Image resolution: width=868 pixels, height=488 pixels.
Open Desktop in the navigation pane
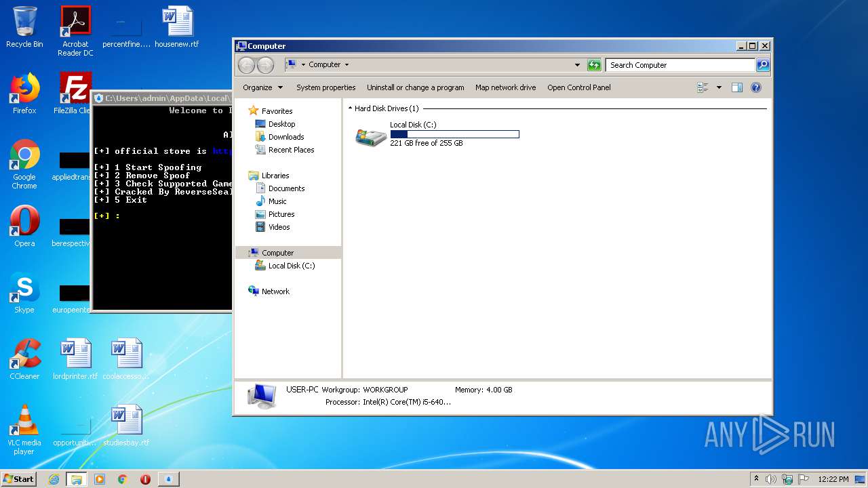tap(281, 124)
